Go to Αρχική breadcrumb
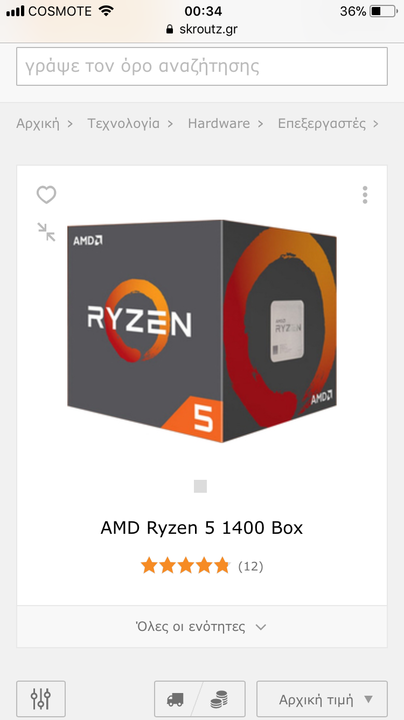Image resolution: width=404 pixels, height=720 pixels. point(38,124)
